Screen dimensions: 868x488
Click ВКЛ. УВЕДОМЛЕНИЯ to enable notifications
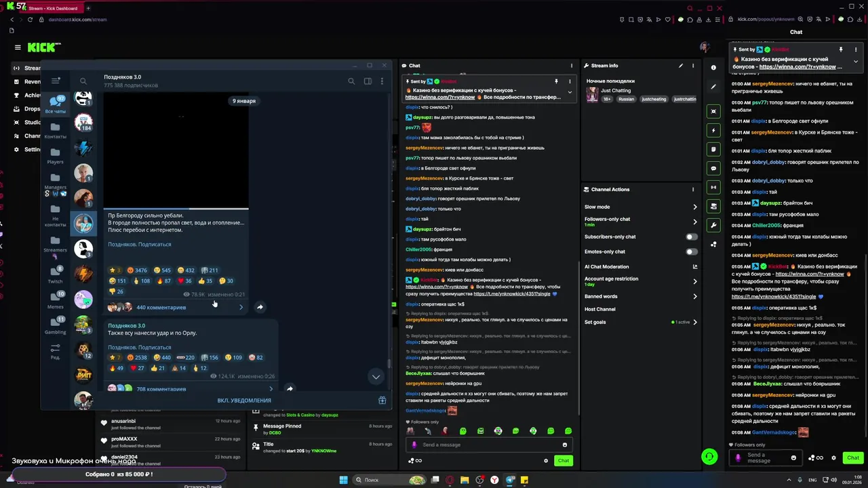pos(244,401)
